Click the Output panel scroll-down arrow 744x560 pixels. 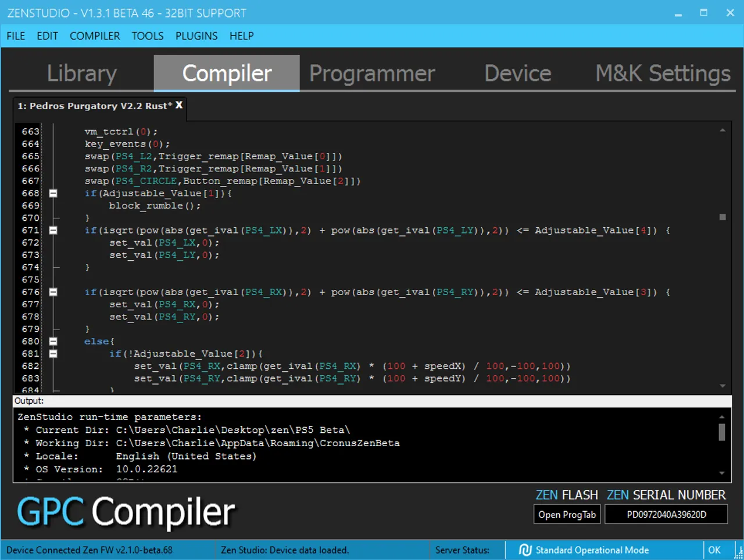coord(722,473)
